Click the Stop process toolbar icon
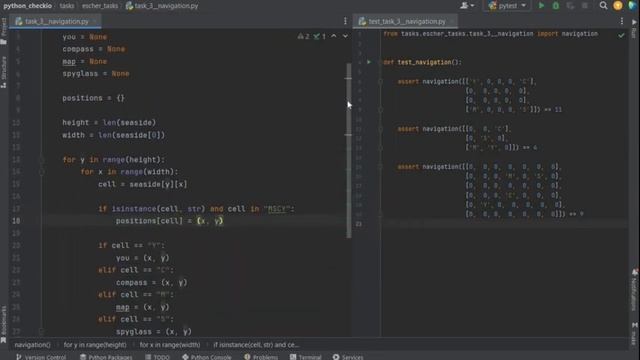Viewport: 640px width, 360px height. pyautogui.click(x=585, y=6)
